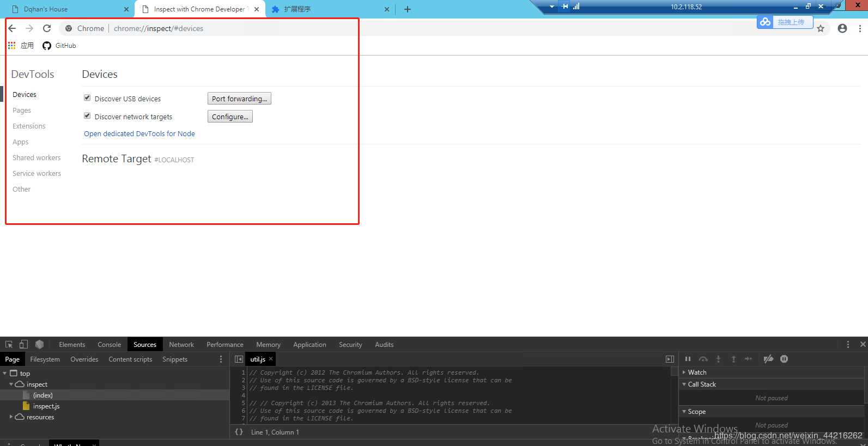The height and width of the screenshot is (446, 868).
Task: Select Service workers in the sidebar
Action: 37,173
